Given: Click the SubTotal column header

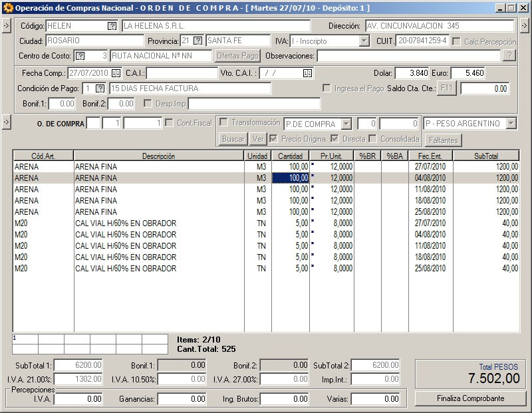Looking at the screenshot, I should click(x=485, y=156).
